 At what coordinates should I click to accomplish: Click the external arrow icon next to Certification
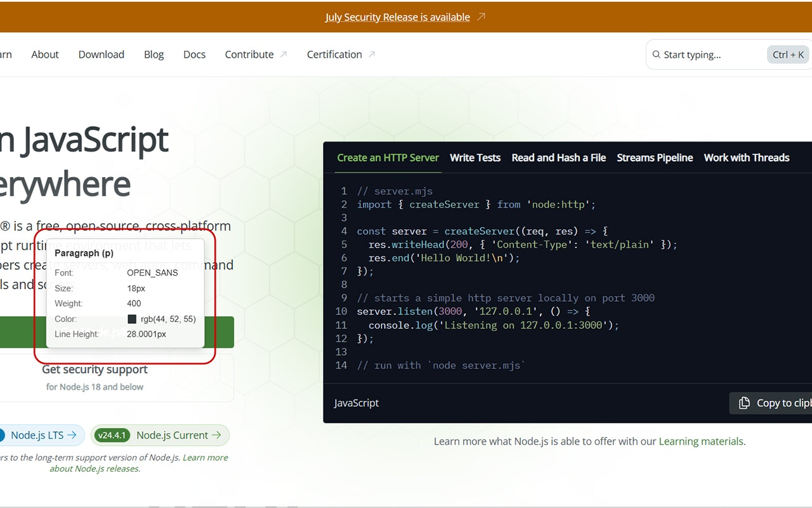[x=372, y=55]
